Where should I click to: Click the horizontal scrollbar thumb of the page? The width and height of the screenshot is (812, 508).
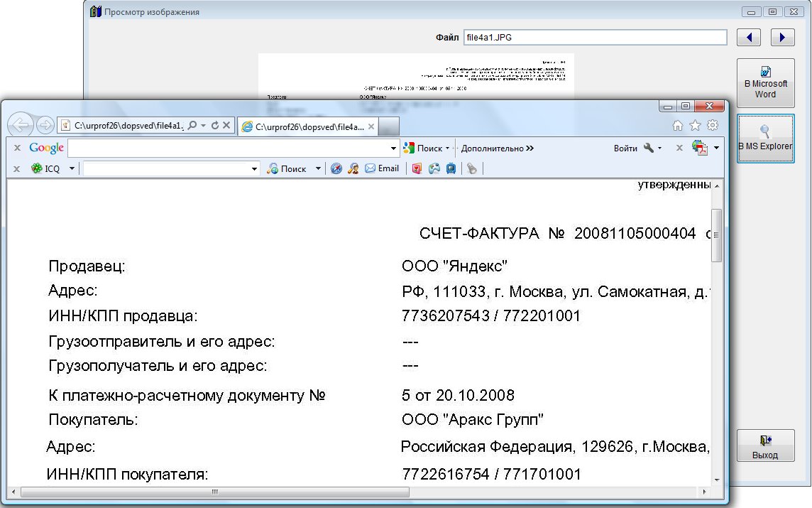[x=215, y=492]
